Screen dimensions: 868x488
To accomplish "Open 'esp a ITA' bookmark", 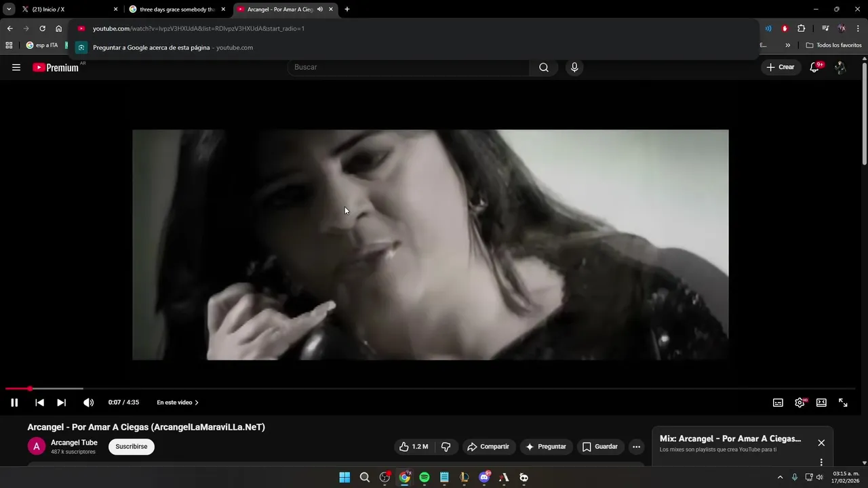I will point(42,45).
